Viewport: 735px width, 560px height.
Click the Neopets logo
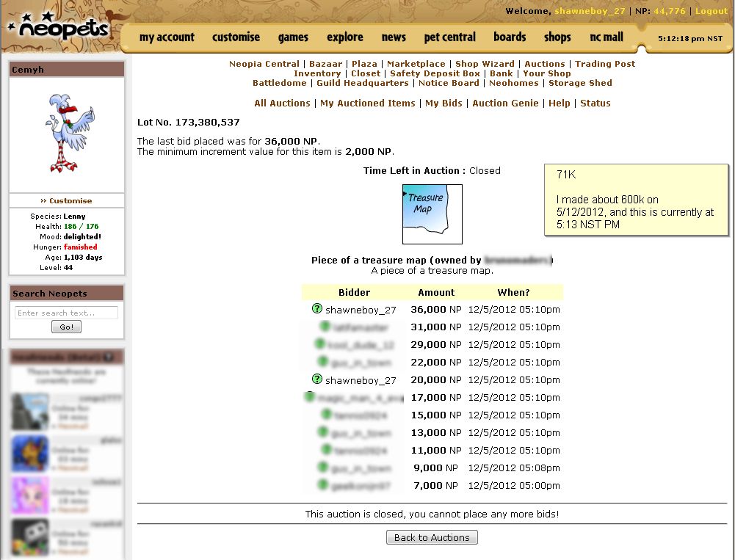[59, 28]
